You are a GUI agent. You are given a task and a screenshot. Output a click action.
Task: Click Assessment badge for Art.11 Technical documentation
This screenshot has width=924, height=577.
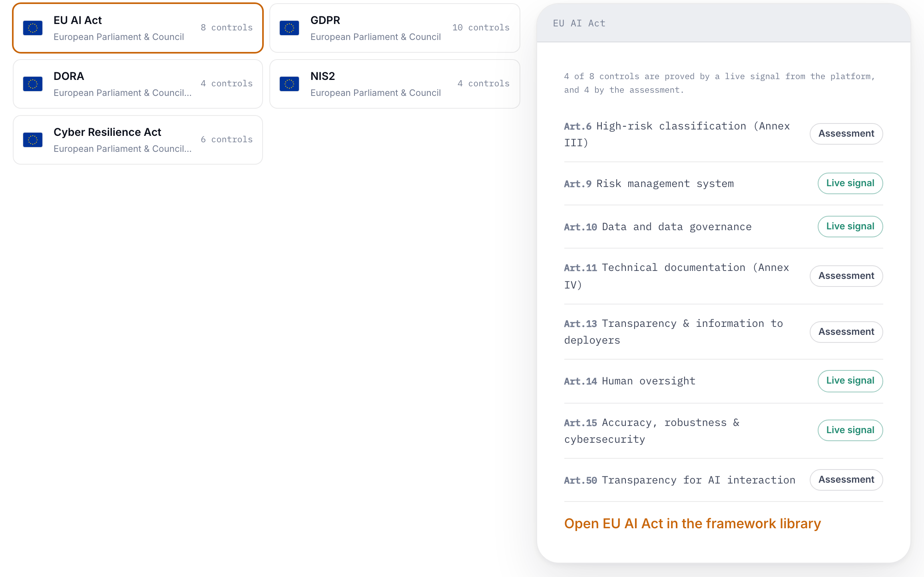click(x=846, y=276)
